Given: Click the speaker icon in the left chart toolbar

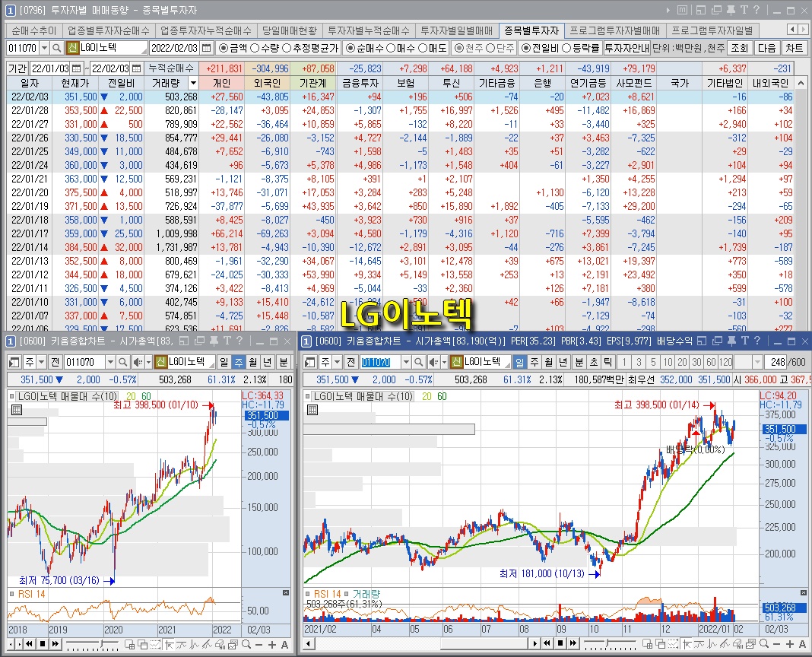Looking at the screenshot, I should pyautogui.click(x=137, y=362).
